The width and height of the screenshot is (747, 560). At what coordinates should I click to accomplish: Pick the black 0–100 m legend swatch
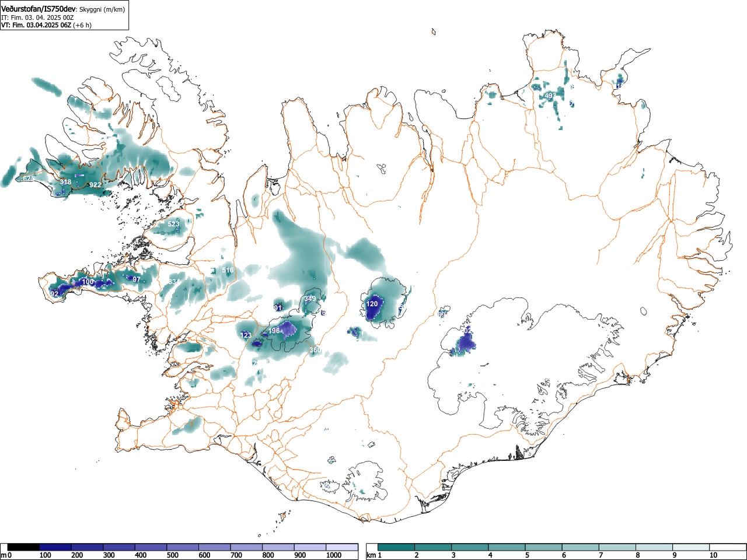click(24, 547)
